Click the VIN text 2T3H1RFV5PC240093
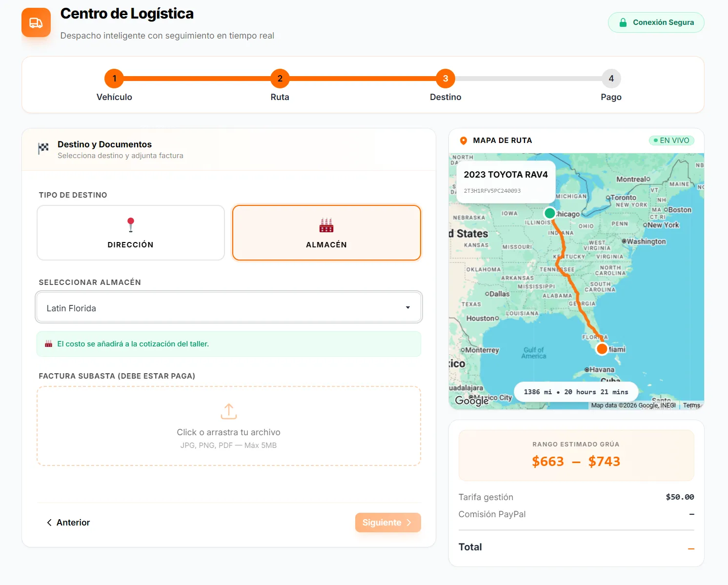This screenshot has width=728, height=585. pyautogui.click(x=492, y=191)
